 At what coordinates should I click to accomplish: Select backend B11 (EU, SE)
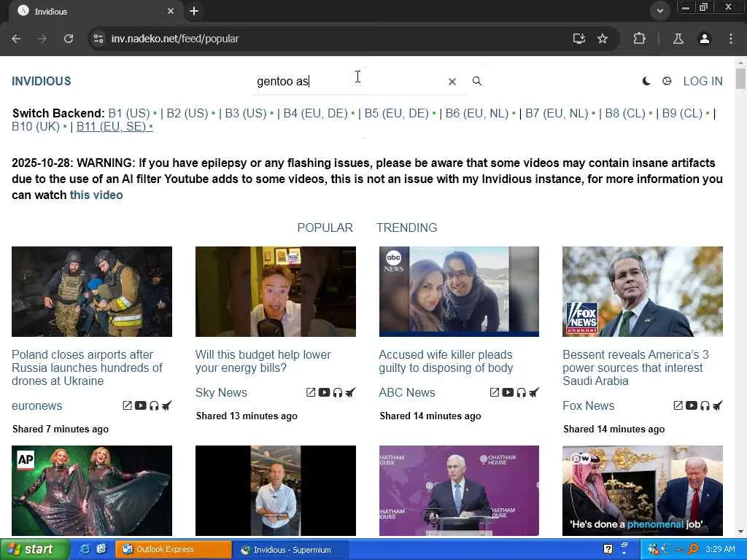[x=115, y=127]
